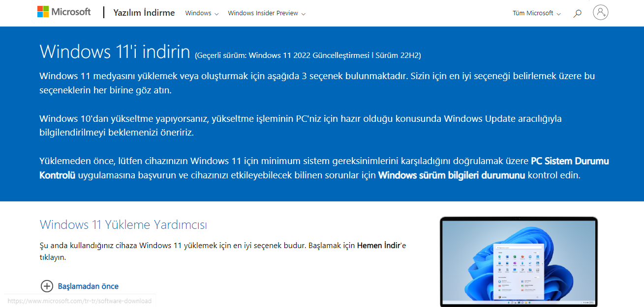Click bold Hemen İndir text

pos(379,245)
